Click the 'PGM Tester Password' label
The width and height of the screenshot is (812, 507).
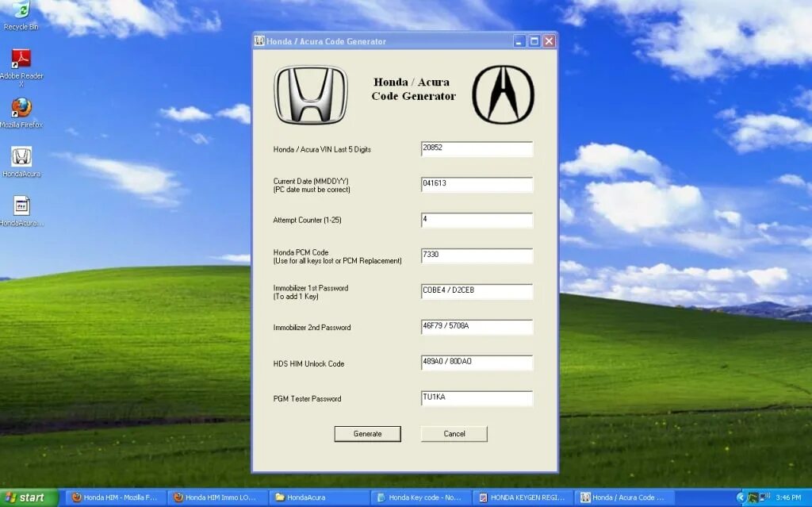307,398
